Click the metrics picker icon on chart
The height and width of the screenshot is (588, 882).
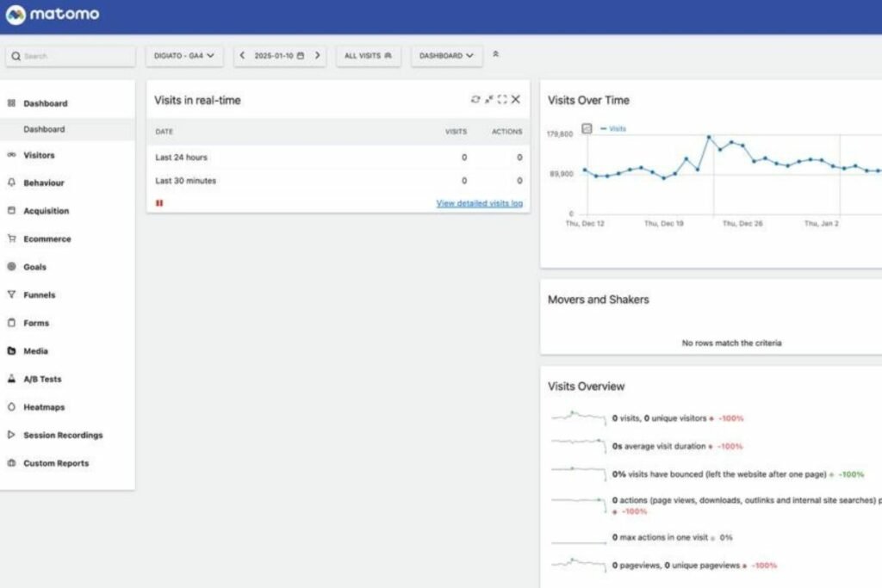[587, 128]
